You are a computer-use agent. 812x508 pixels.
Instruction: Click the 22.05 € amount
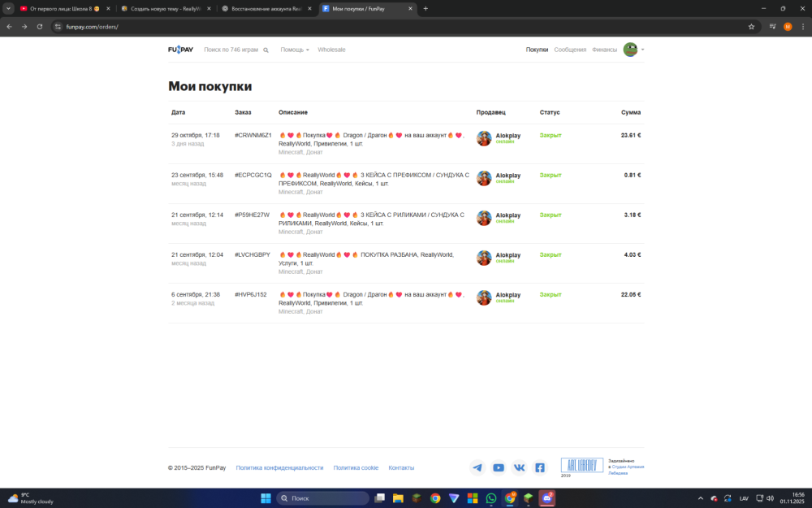(631, 294)
